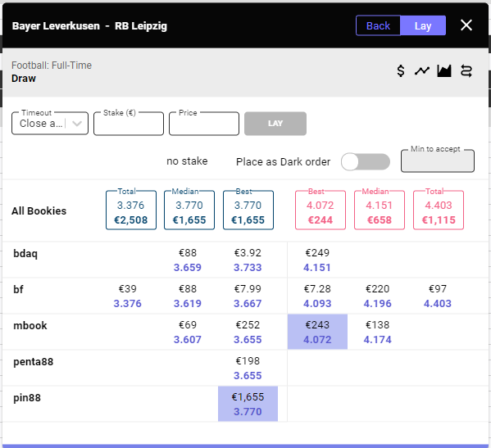
Task: Select the blue Total 3.376 box
Action: pyautogui.click(x=131, y=210)
